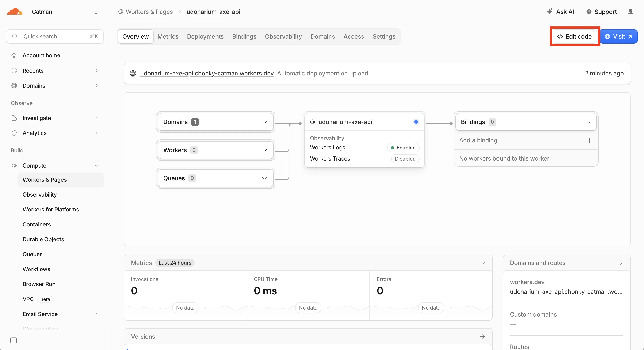644x350 pixels.
Task: Click the Workers & Pages breadcrumb link
Action: (x=149, y=12)
